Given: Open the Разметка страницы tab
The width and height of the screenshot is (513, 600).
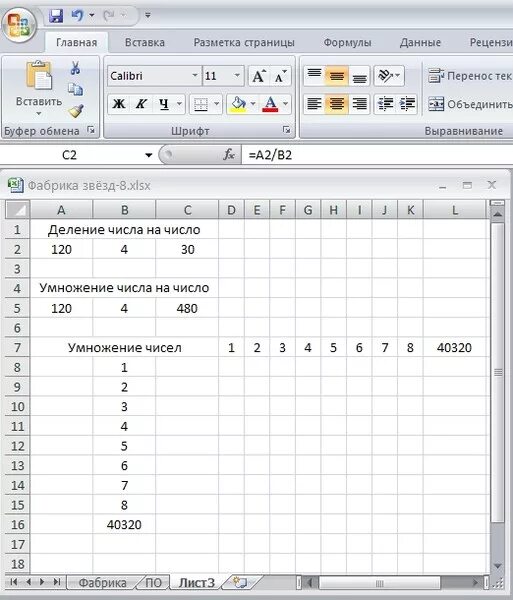Looking at the screenshot, I should pos(244,42).
